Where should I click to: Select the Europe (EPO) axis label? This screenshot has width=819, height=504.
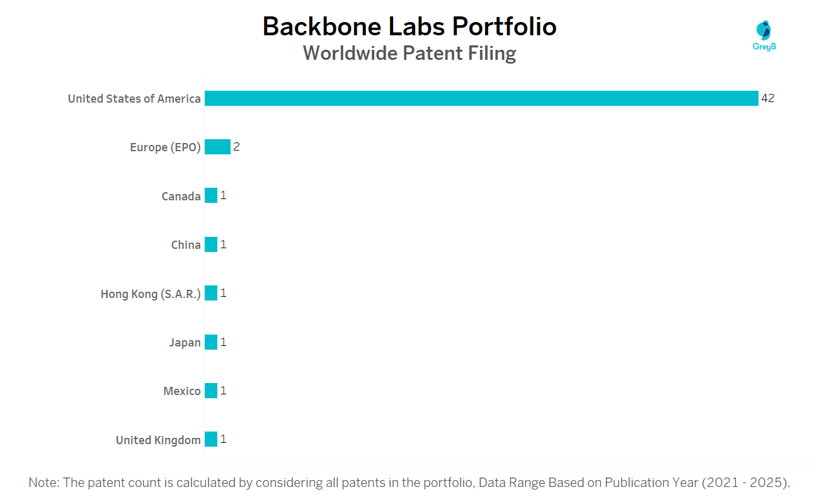tap(165, 147)
